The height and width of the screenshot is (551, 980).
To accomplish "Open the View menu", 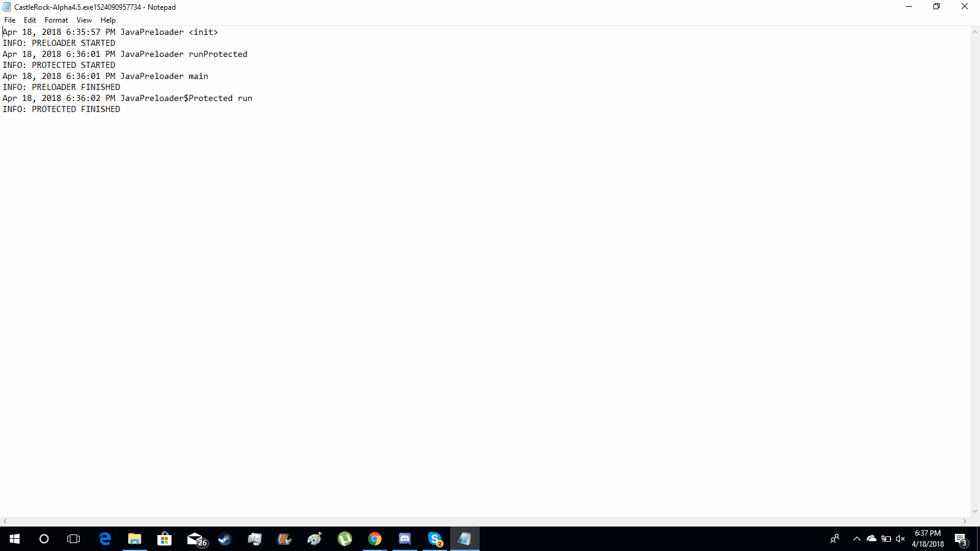I will [84, 20].
